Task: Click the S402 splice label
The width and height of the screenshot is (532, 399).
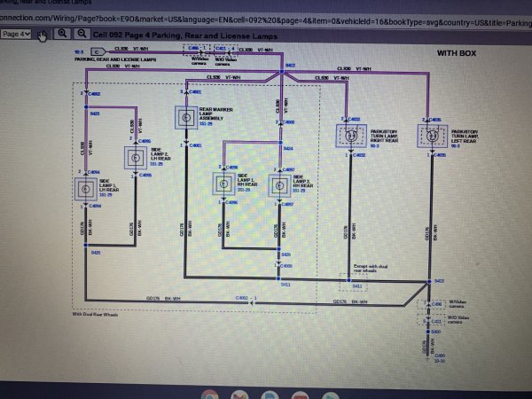Action: (x=290, y=65)
